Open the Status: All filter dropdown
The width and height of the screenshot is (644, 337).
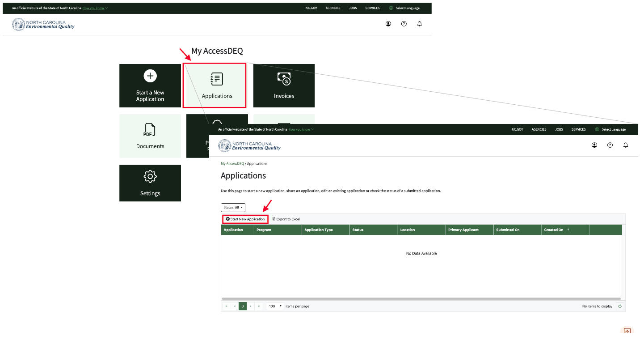tap(232, 207)
